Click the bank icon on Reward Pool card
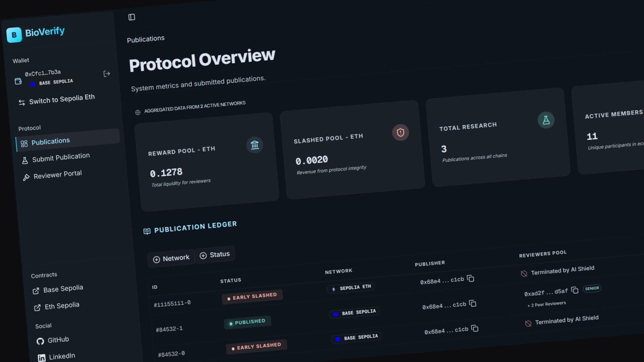Image resolution: width=644 pixels, height=362 pixels. tap(255, 145)
